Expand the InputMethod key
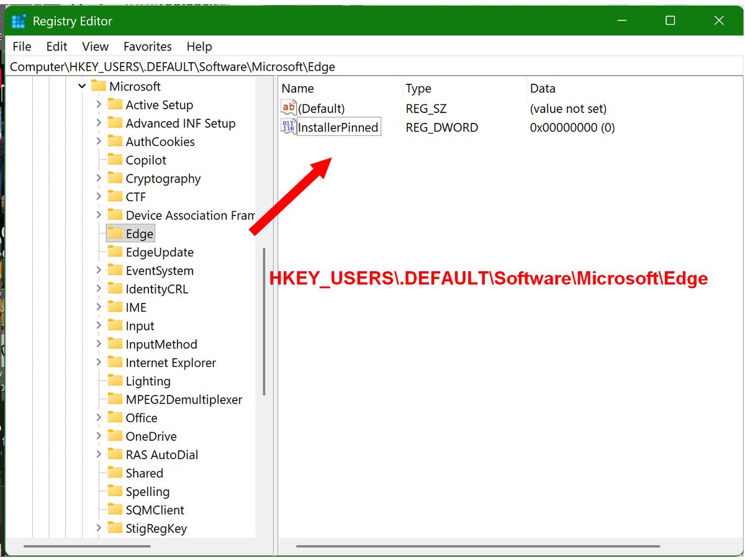The width and height of the screenshot is (745, 560). tap(99, 344)
